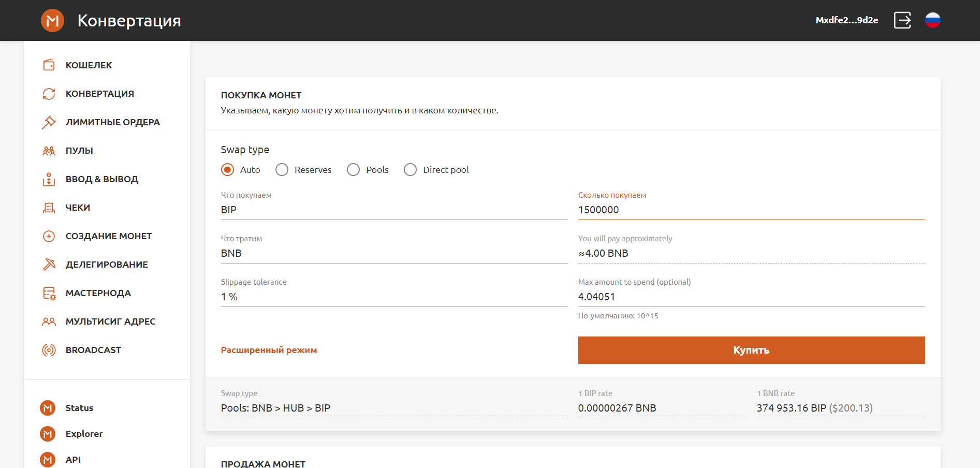Click the gavel icon for Лимитные ордера
This screenshot has width=980, height=468.
pos(49,122)
